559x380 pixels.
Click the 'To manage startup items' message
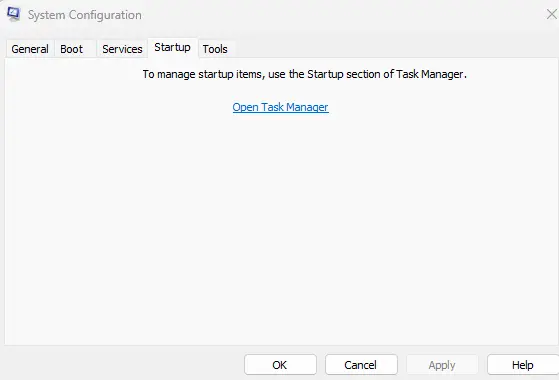[304, 74]
